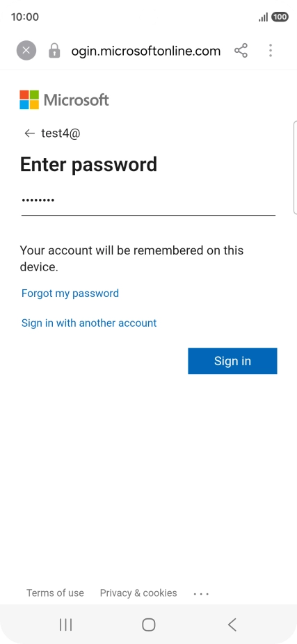The width and height of the screenshot is (297, 644).
Task: Choose Sign in with another account
Action: coord(89,323)
